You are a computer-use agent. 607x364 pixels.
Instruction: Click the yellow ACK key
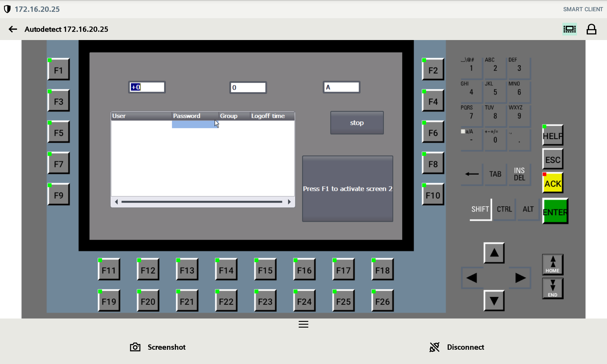pos(553,183)
